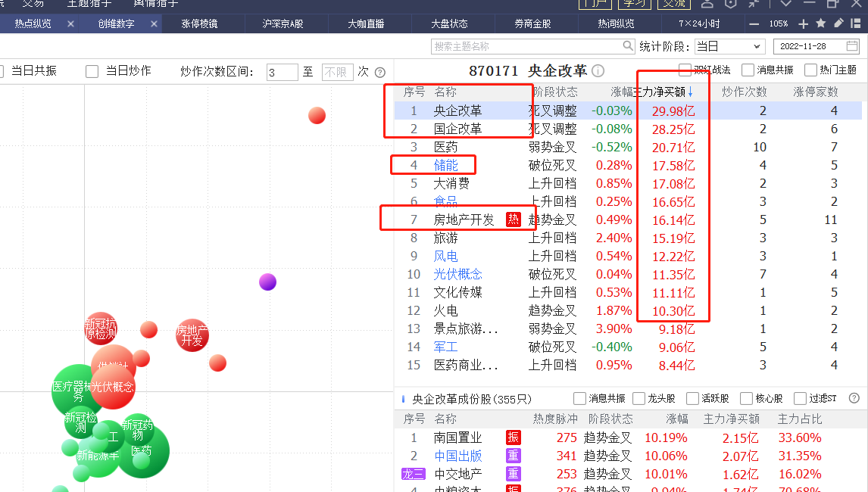This screenshot has width=868, height=492.
Task: Switch to the 大盘状态 tab
Action: pyautogui.click(x=449, y=23)
